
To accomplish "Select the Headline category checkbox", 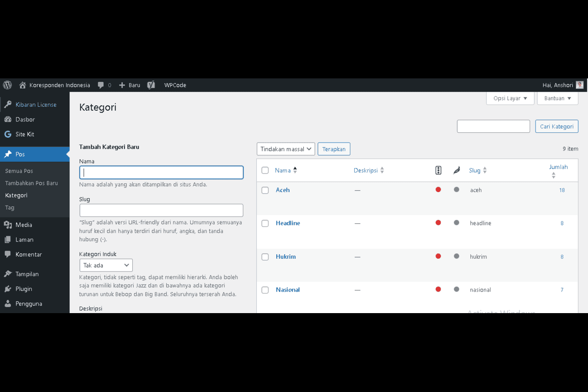I will (265, 223).
